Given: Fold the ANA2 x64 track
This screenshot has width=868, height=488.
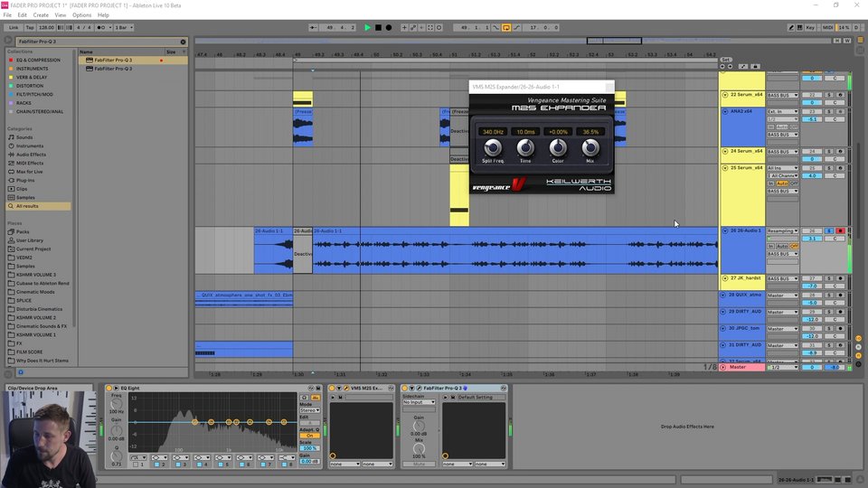Looking at the screenshot, I should click(725, 111).
